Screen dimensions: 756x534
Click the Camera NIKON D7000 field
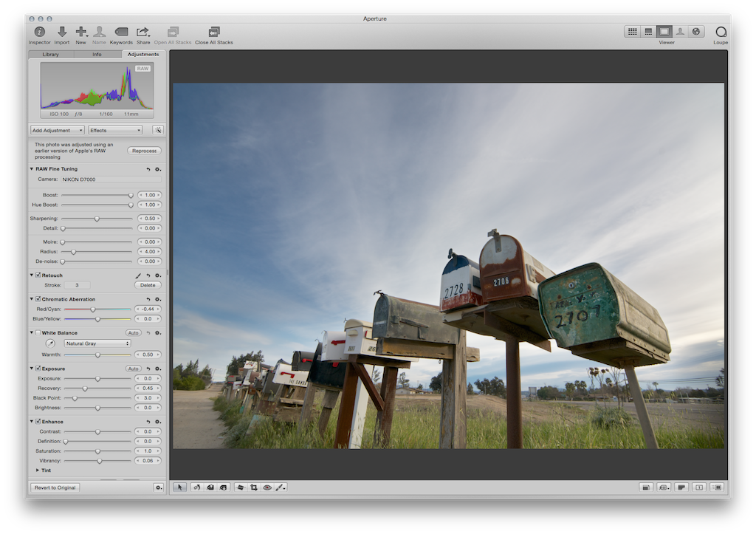click(x=111, y=179)
